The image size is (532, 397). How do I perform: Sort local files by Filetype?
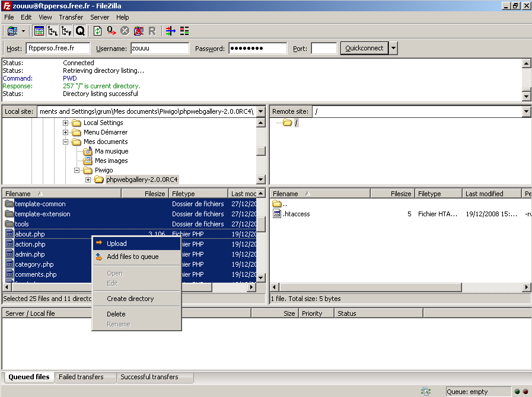pos(198,194)
